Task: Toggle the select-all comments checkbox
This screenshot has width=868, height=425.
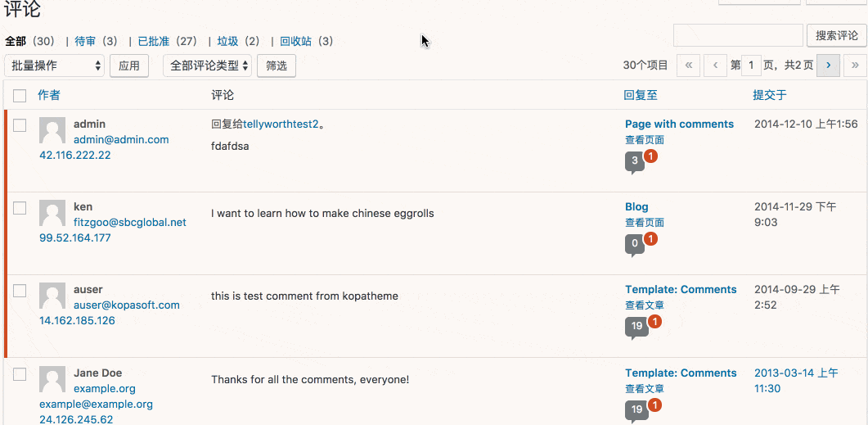Action: [x=20, y=95]
